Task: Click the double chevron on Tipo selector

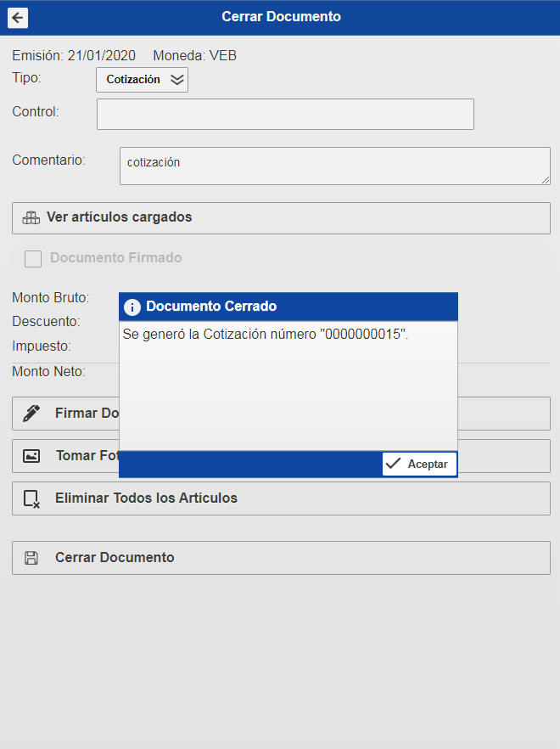Action: pyautogui.click(x=176, y=80)
